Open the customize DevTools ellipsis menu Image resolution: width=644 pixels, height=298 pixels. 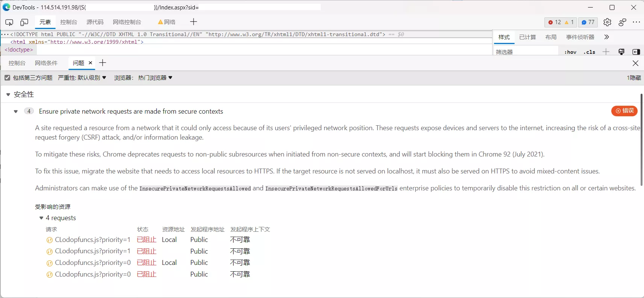636,22
